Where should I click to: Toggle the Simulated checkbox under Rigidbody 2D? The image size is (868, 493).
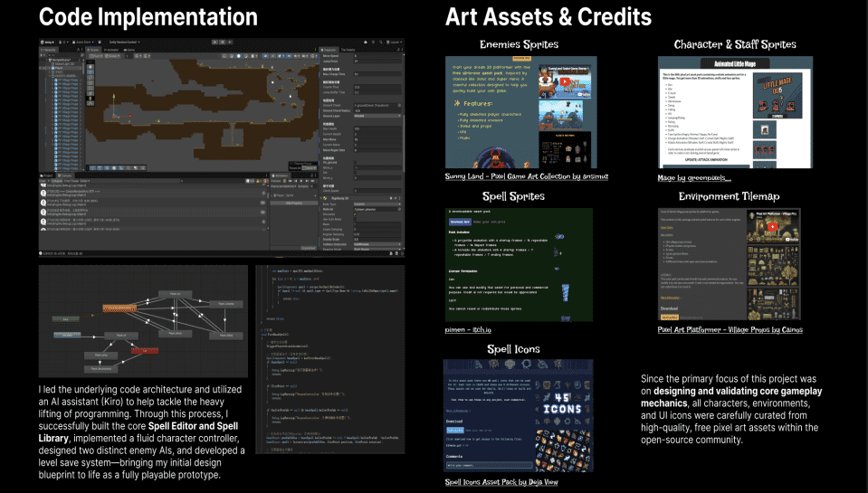355,214
